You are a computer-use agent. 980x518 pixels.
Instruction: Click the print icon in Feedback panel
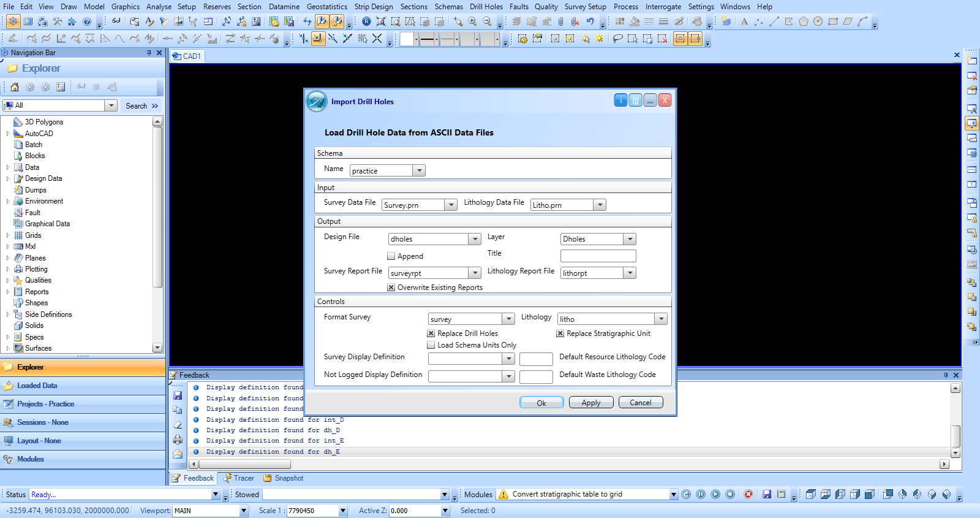pos(178,440)
